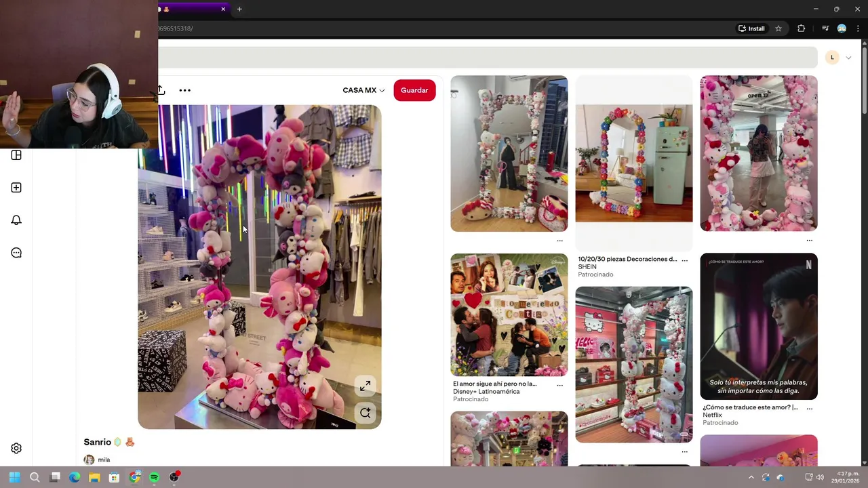Open more options under the first mirror pin
The image size is (868, 488).
coord(559,241)
